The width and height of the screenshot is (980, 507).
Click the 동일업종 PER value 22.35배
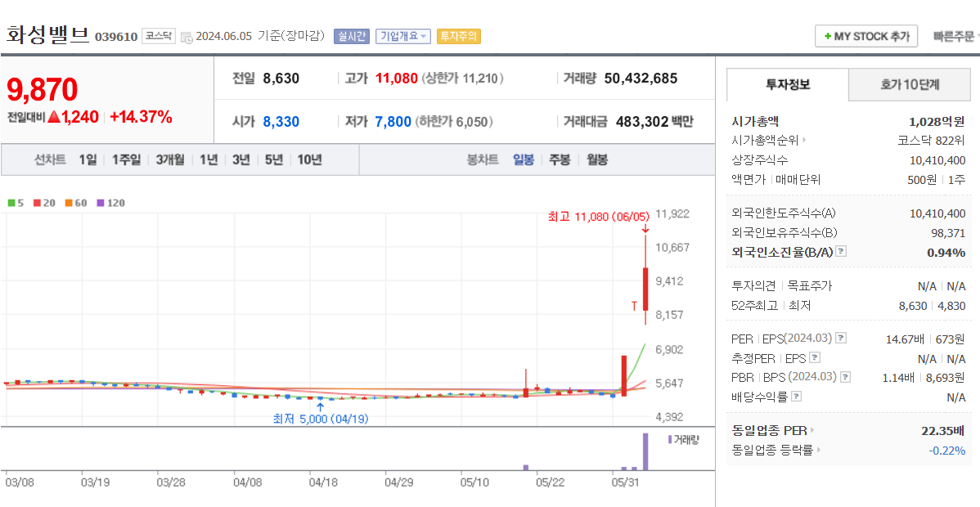coord(943,430)
